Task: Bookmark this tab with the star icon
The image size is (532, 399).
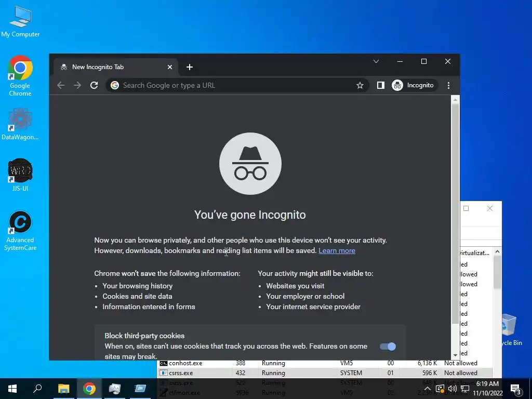Action: (x=360, y=86)
